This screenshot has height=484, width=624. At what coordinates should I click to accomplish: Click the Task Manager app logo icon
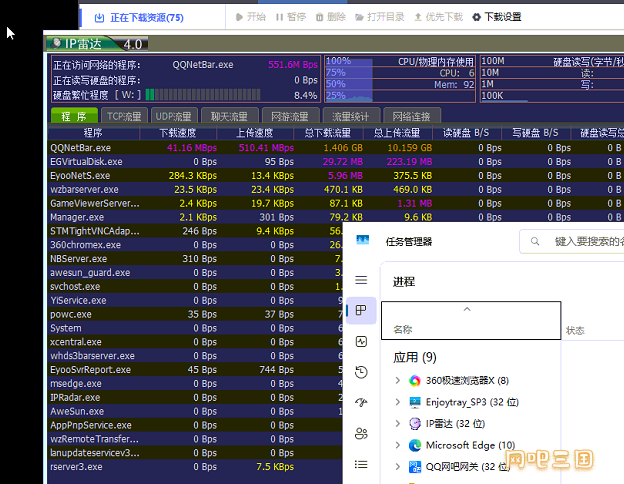point(363,240)
